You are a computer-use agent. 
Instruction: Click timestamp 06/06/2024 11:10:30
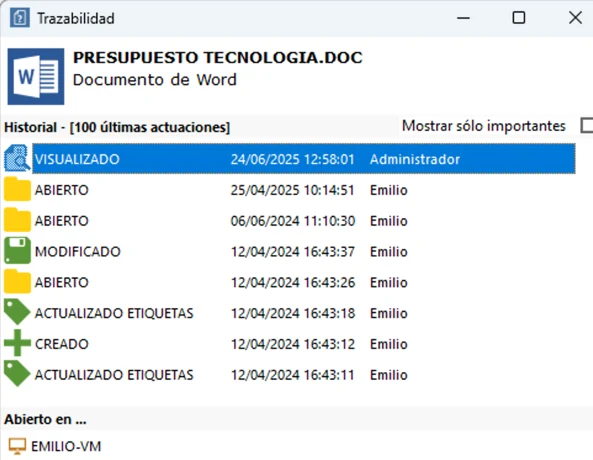point(293,221)
